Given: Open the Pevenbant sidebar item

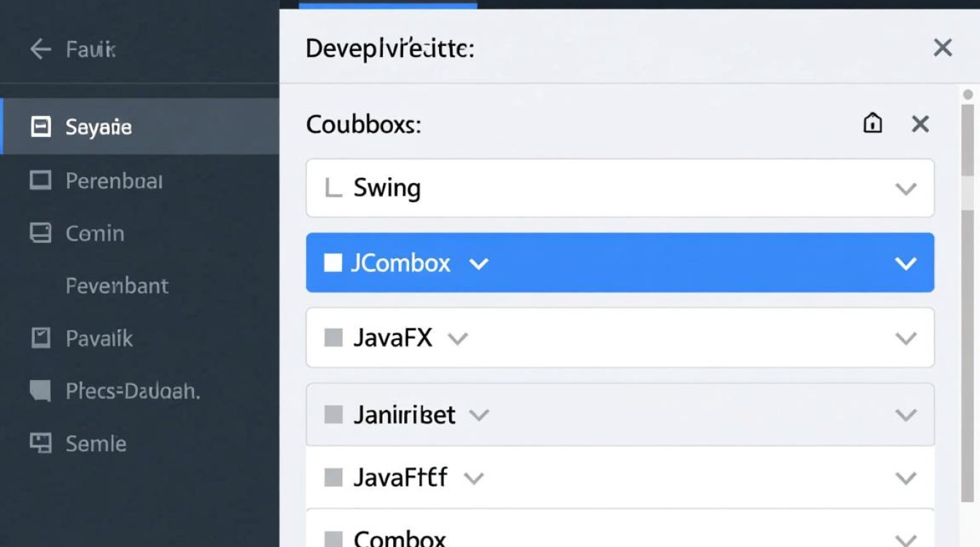Looking at the screenshot, I should pyautogui.click(x=117, y=285).
